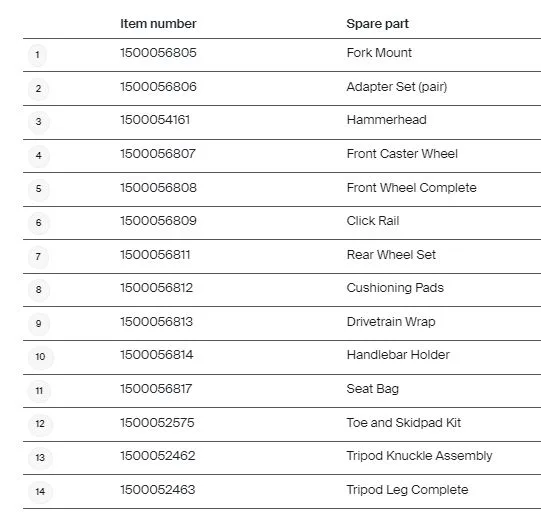Select the Toe and Skidpad Kit entry
Viewport: 541px width, 526px height.
click(404, 423)
